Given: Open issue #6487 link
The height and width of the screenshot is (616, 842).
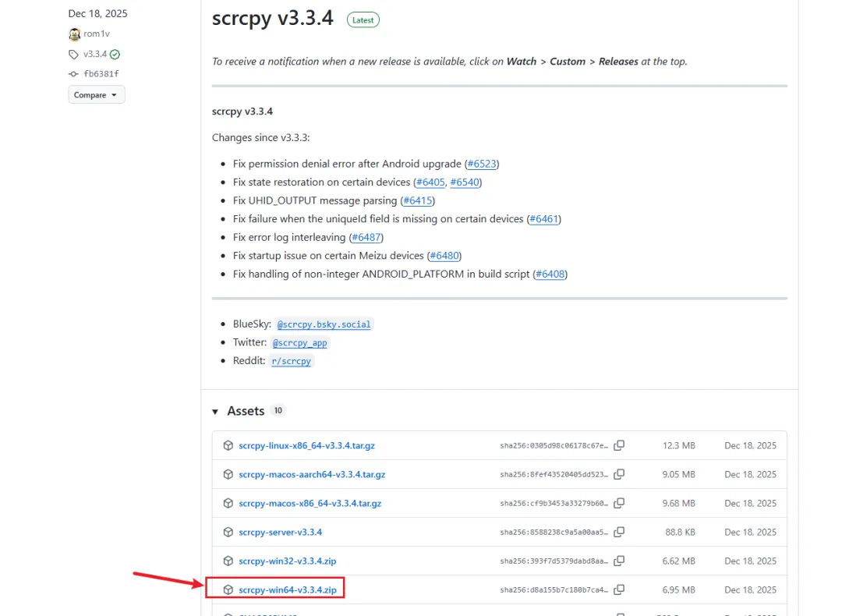Looking at the screenshot, I should [x=366, y=237].
